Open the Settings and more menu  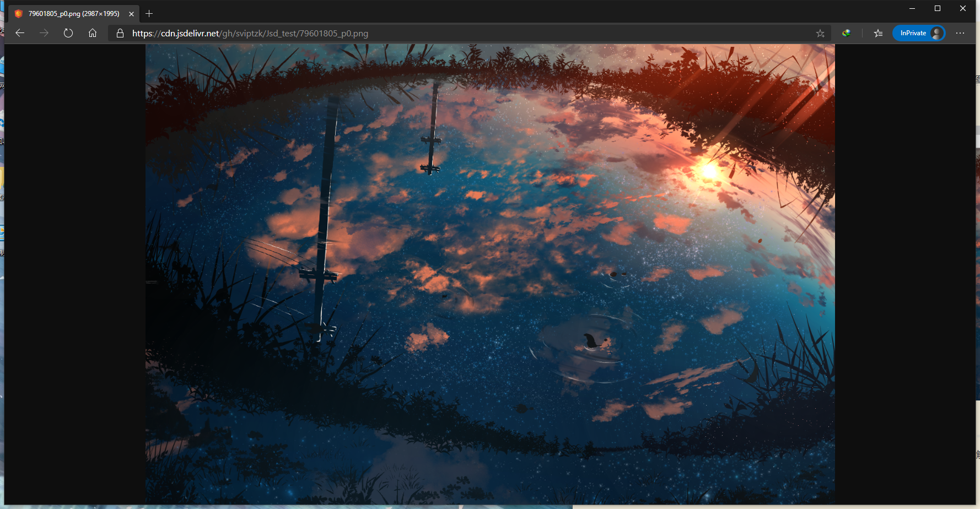(x=960, y=33)
